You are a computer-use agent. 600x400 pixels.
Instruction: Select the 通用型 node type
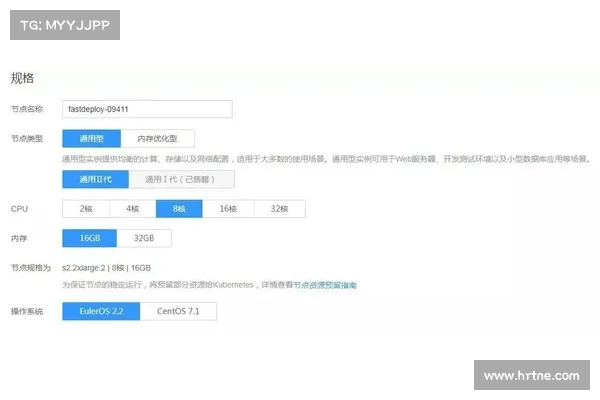[91, 139]
